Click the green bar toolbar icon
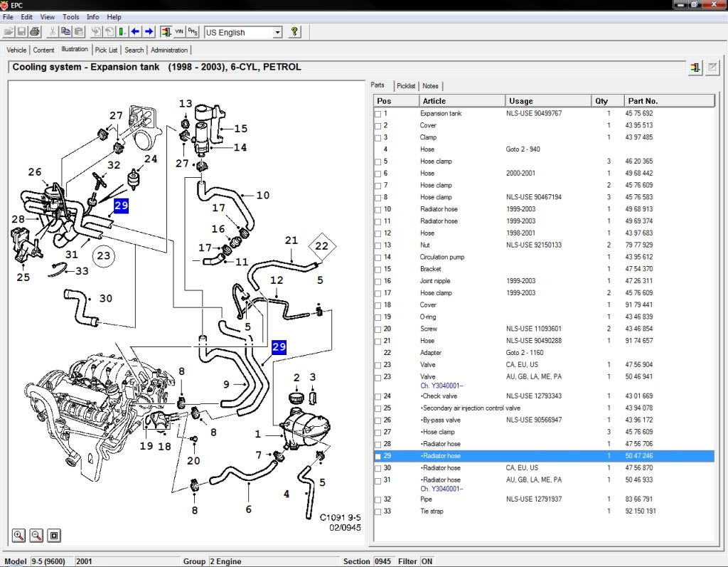 click(x=122, y=31)
